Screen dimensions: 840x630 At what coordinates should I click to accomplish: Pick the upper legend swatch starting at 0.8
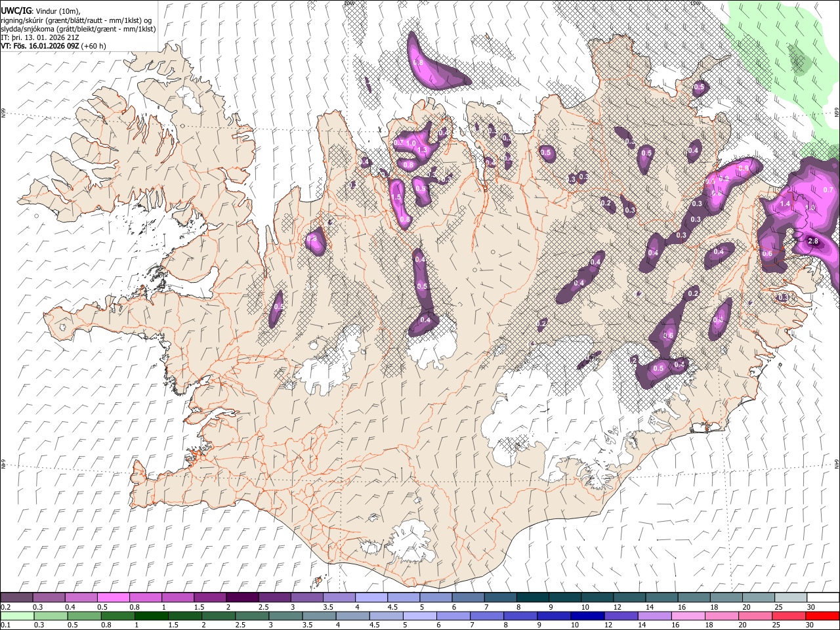[x=145, y=598]
